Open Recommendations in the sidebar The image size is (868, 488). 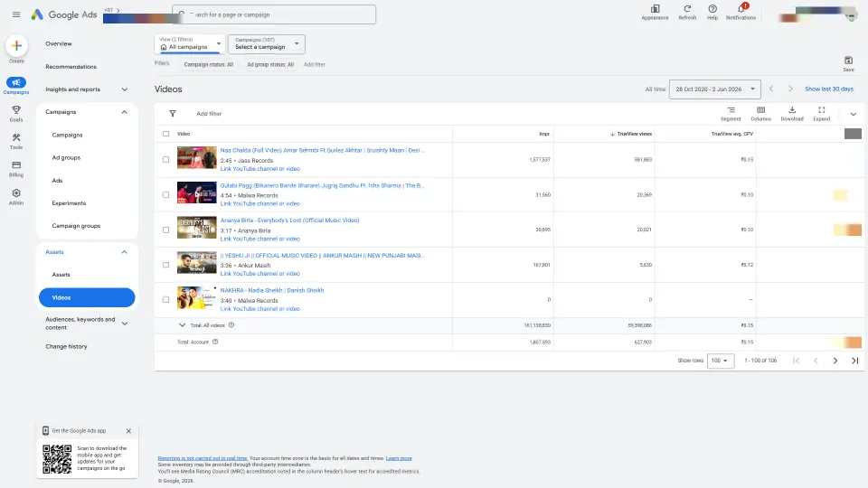[71, 66]
